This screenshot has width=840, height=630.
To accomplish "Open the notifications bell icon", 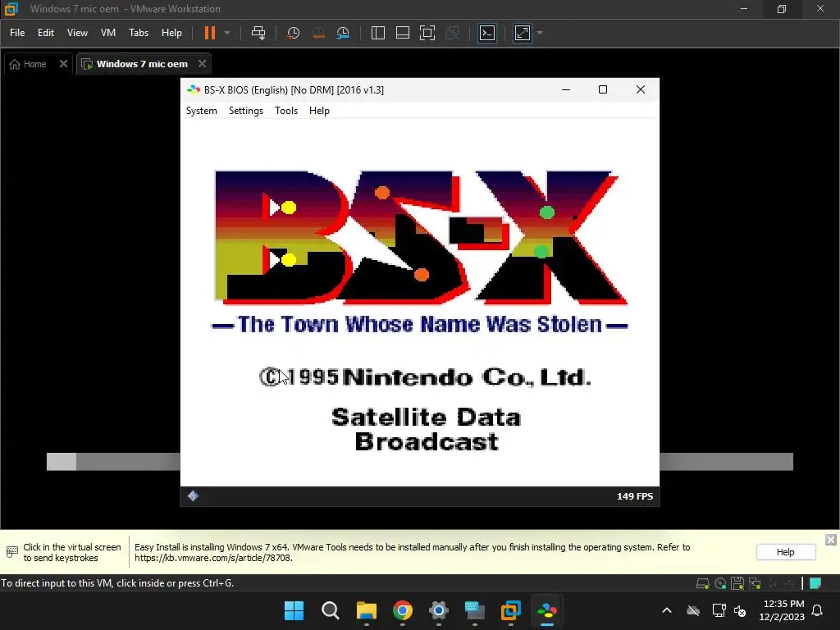I will pyautogui.click(x=818, y=610).
